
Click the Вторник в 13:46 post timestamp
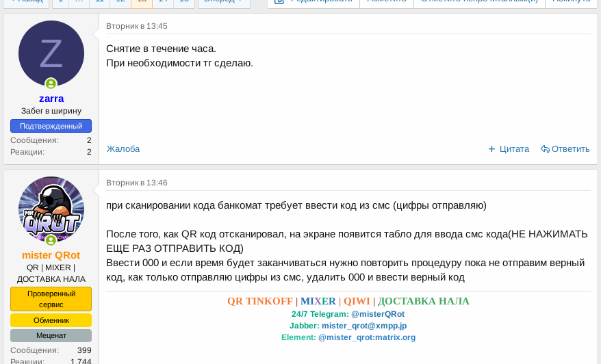point(137,183)
